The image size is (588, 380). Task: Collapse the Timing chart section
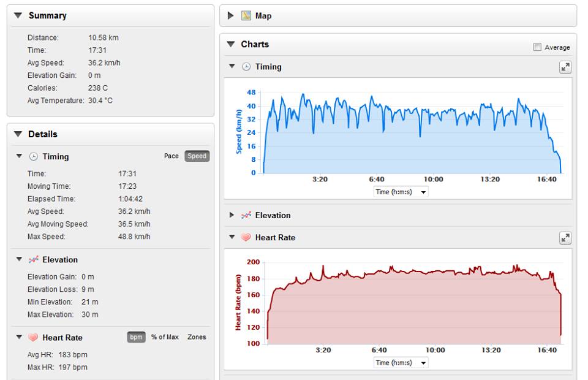[232, 66]
